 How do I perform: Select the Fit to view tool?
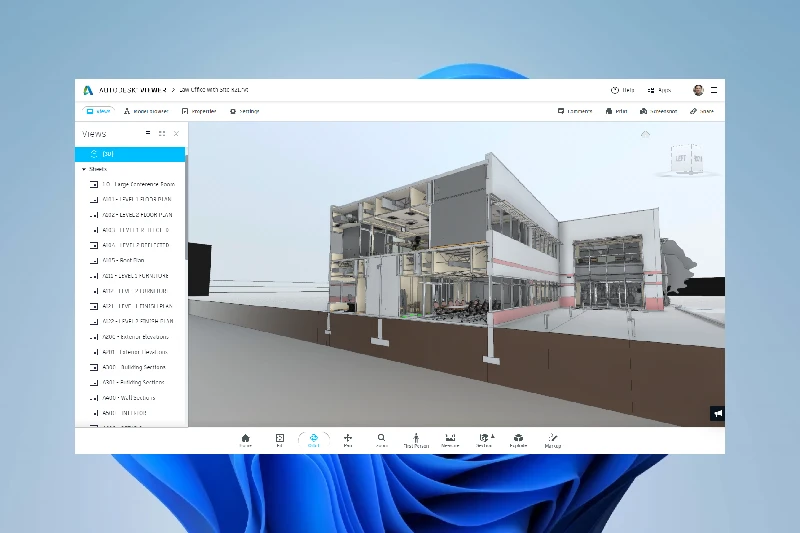tap(280, 440)
